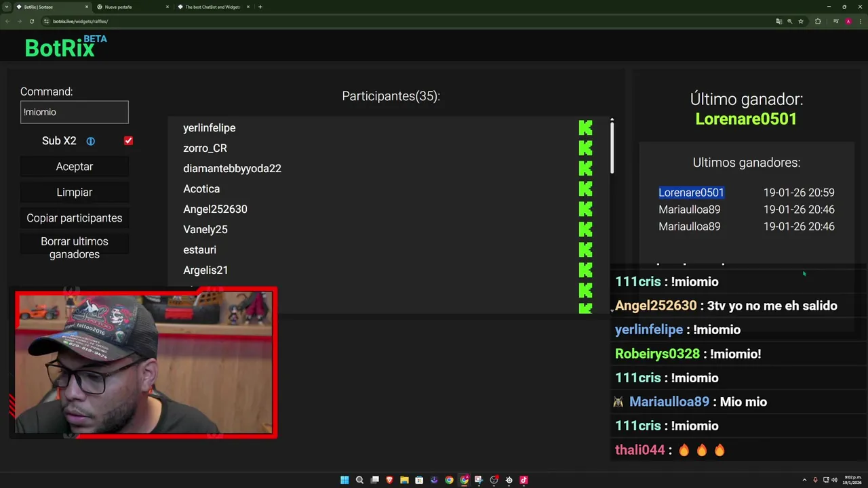Image resolution: width=868 pixels, height=488 pixels.
Task: Click the green Lorenare0501 last winner name
Action: (x=746, y=119)
